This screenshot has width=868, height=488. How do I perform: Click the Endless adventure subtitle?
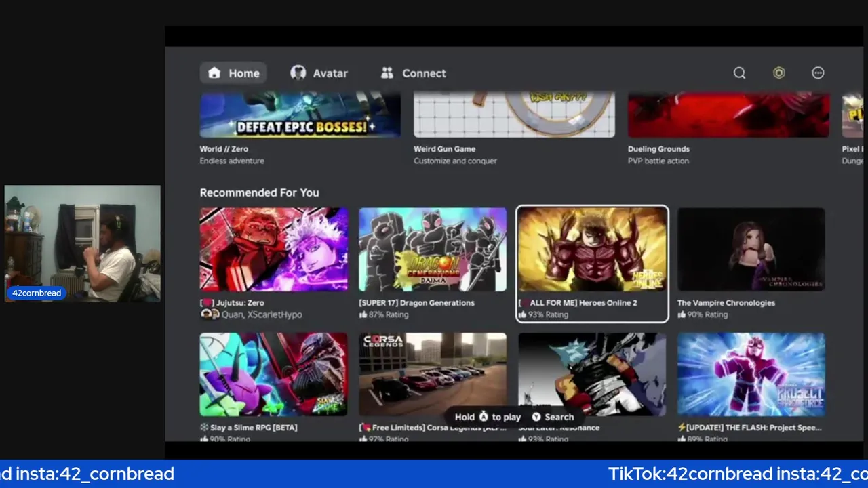tap(232, 161)
